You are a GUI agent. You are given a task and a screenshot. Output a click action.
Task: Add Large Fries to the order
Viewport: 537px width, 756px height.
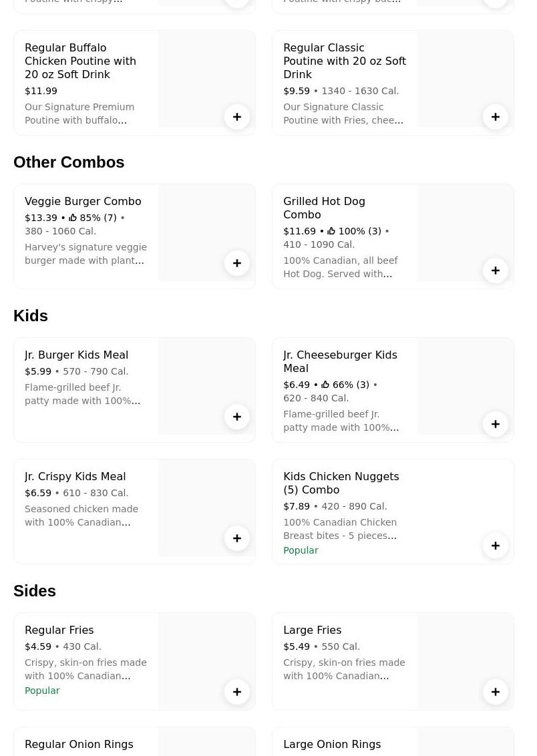(x=496, y=692)
